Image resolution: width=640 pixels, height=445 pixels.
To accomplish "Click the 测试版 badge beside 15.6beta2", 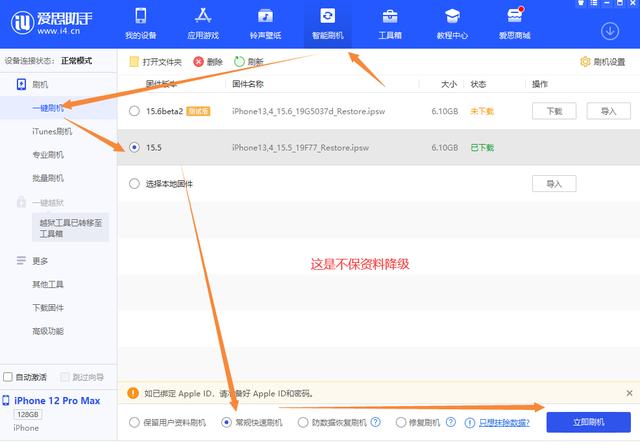I will (x=198, y=111).
